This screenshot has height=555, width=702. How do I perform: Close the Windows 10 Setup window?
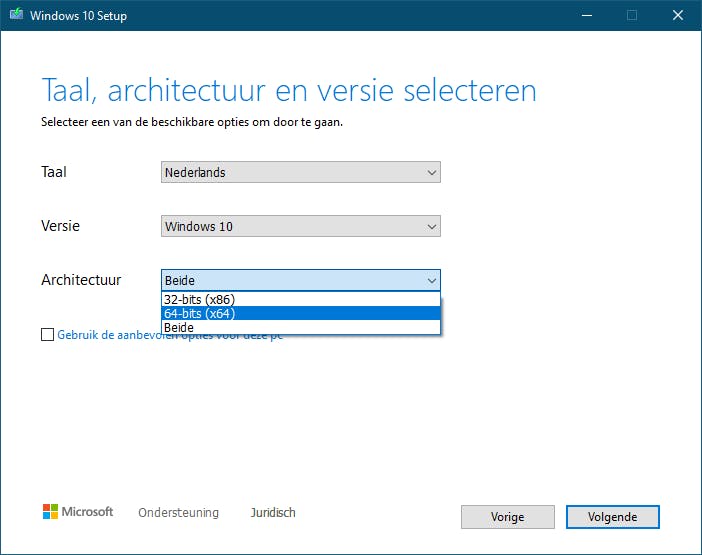click(x=678, y=15)
